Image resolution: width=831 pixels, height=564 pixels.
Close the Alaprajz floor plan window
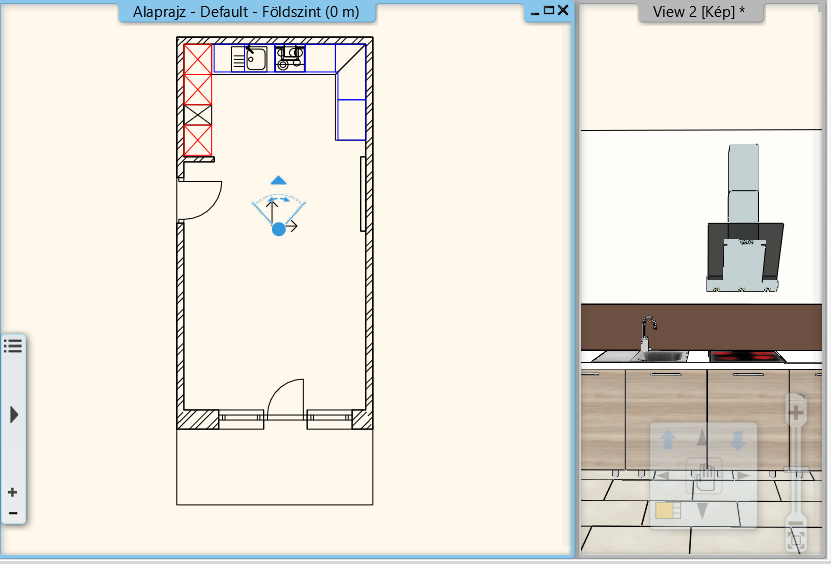(563, 10)
